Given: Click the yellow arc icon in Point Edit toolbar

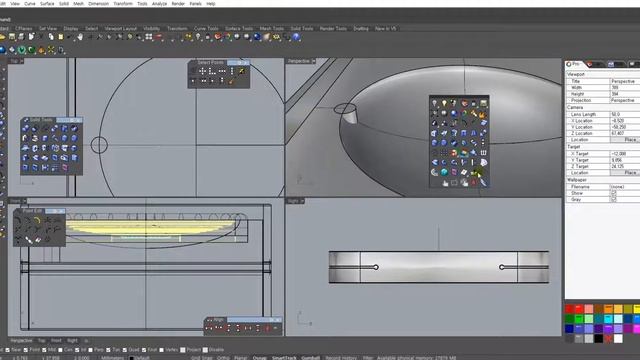Looking at the screenshot, I should tap(37, 220).
